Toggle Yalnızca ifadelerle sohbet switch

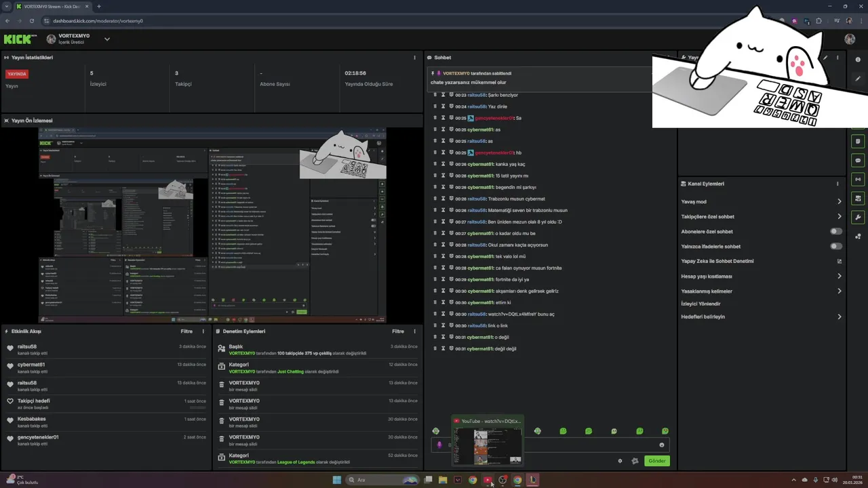point(836,246)
